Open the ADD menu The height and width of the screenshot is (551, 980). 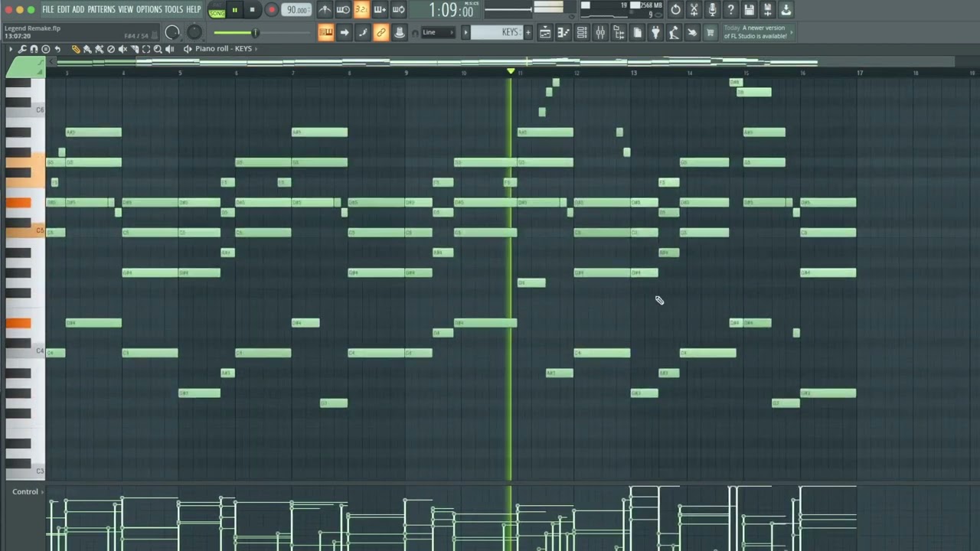pos(78,9)
